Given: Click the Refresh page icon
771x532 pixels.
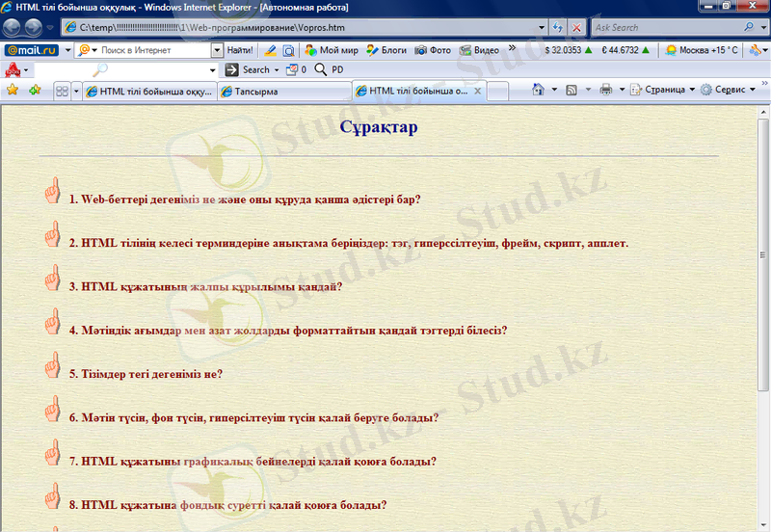Looking at the screenshot, I should pos(558,28).
